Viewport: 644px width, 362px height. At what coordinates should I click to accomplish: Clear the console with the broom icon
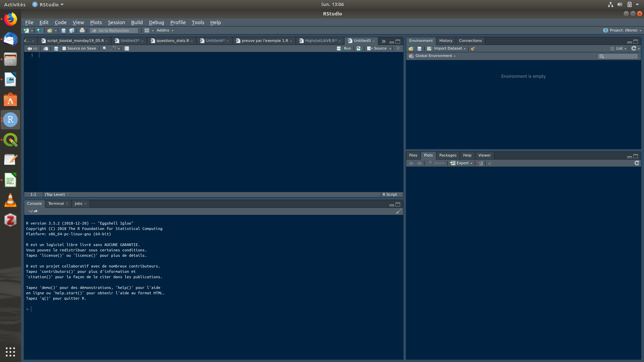[398, 212]
